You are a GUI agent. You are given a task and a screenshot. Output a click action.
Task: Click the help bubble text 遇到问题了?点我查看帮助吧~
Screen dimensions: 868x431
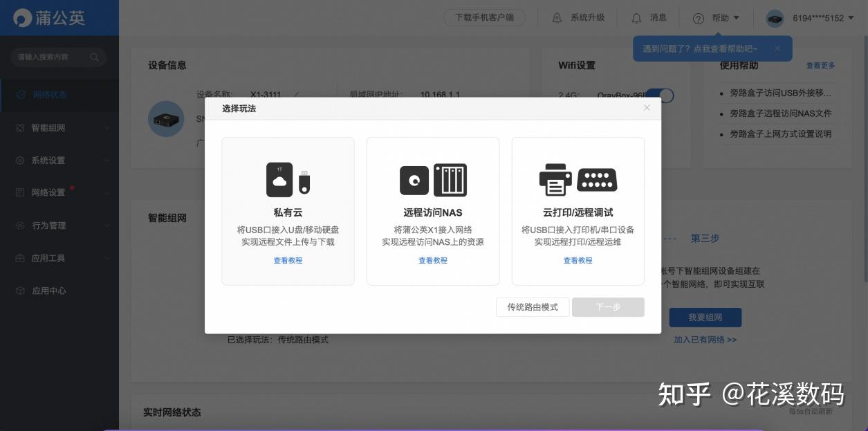(700, 48)
